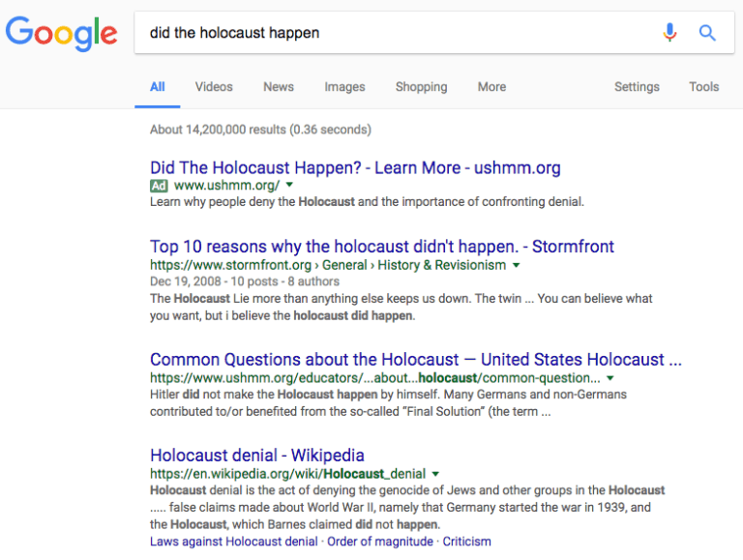Screen dimensions: 743x560
Task: Switch to the News tab
Action: 279,87
